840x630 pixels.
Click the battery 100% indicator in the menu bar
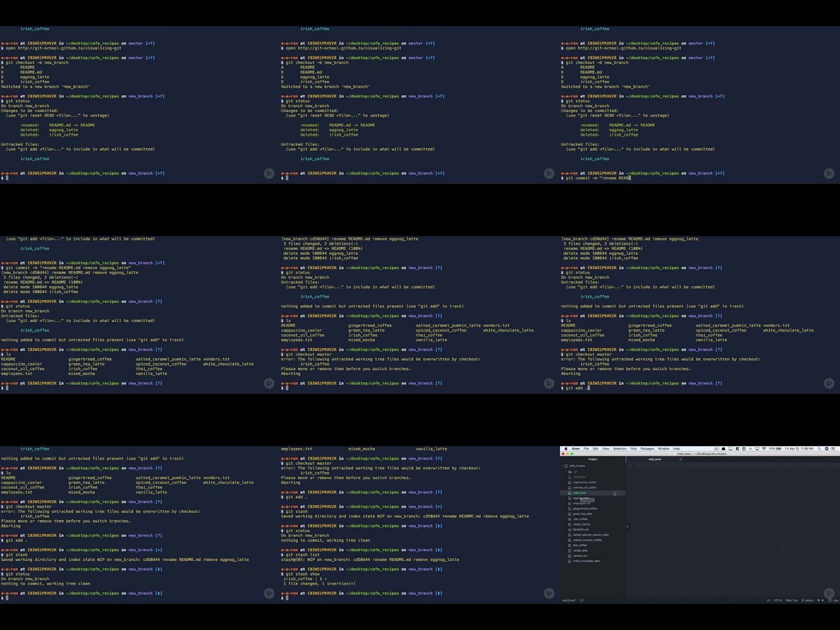tap(775, 449)
